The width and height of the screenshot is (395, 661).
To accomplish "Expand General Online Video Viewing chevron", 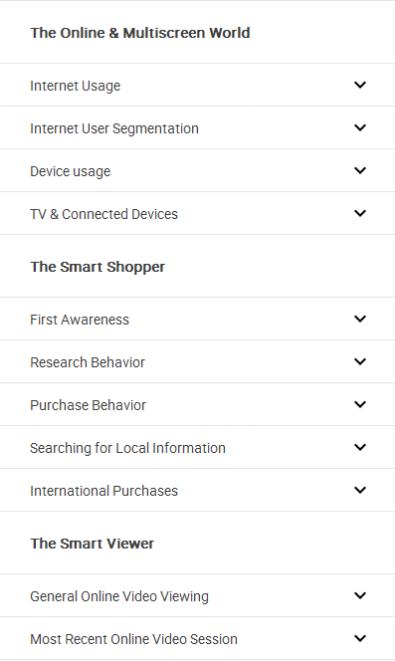I will 360,596.
